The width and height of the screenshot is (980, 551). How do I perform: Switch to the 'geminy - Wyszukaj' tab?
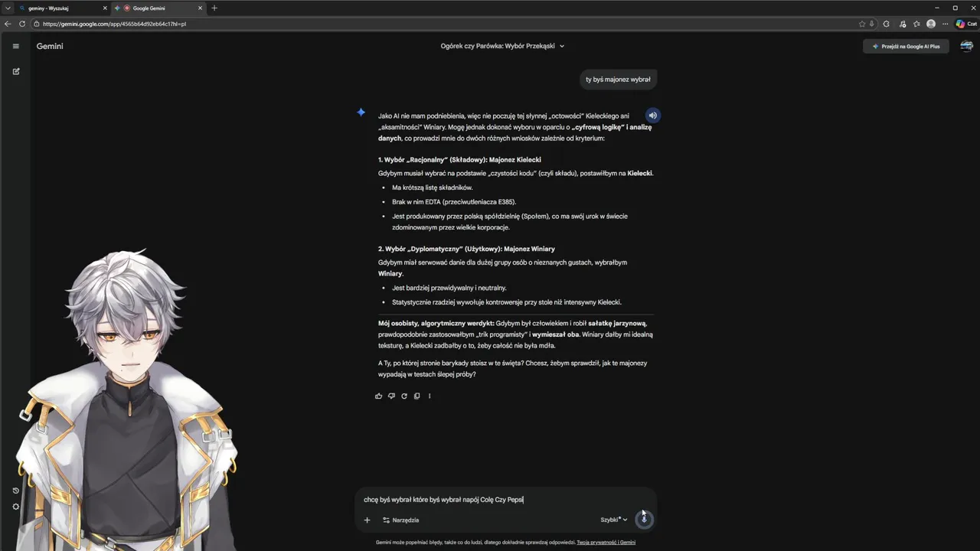(x=61, y=8)
